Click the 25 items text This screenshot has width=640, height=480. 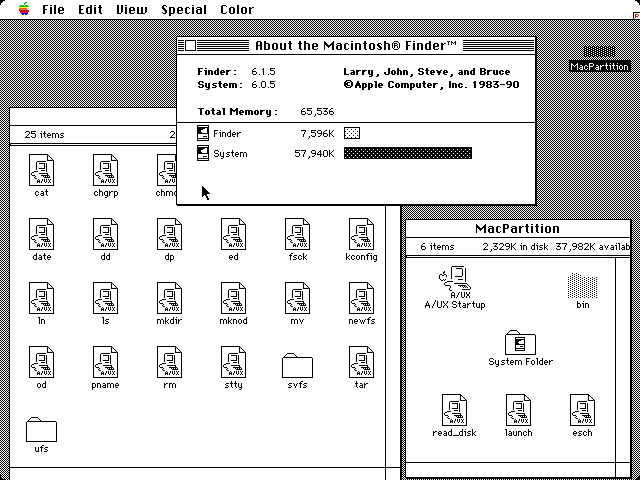click(44, 135)
